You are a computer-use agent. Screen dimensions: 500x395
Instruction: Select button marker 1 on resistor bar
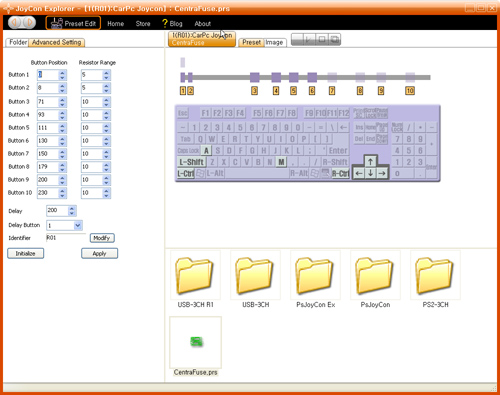[183, 90]
